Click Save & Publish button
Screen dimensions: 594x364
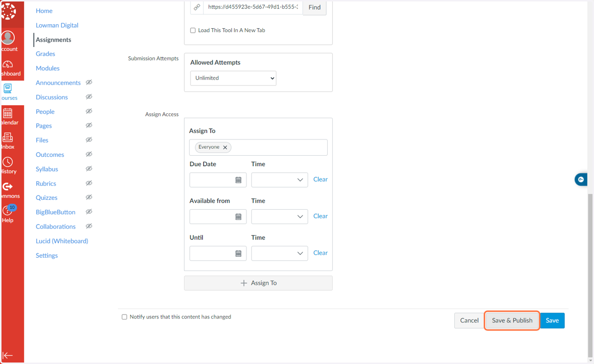[x=512, y=320]
